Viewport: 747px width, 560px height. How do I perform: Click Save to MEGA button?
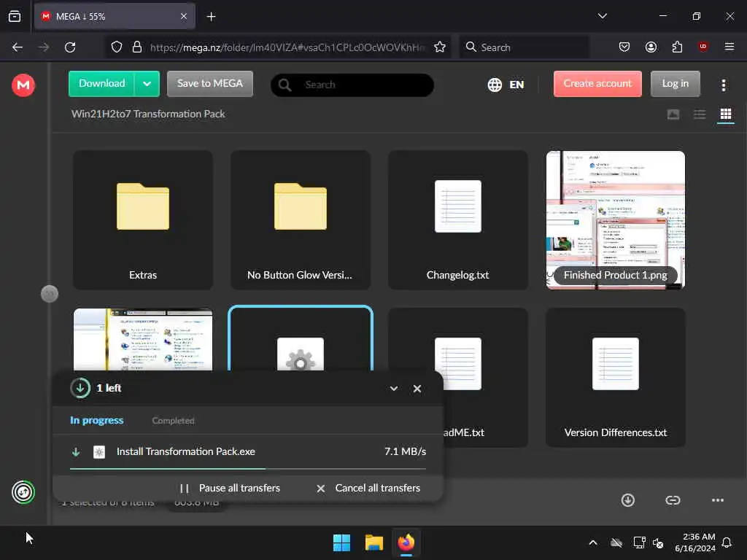(x=209, y=84)
